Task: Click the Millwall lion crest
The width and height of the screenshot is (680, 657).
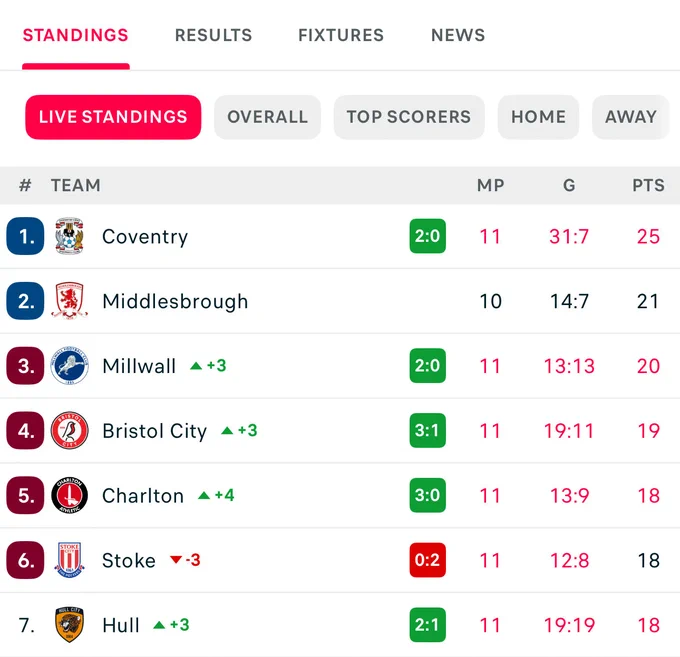Action: click(69, 366)
